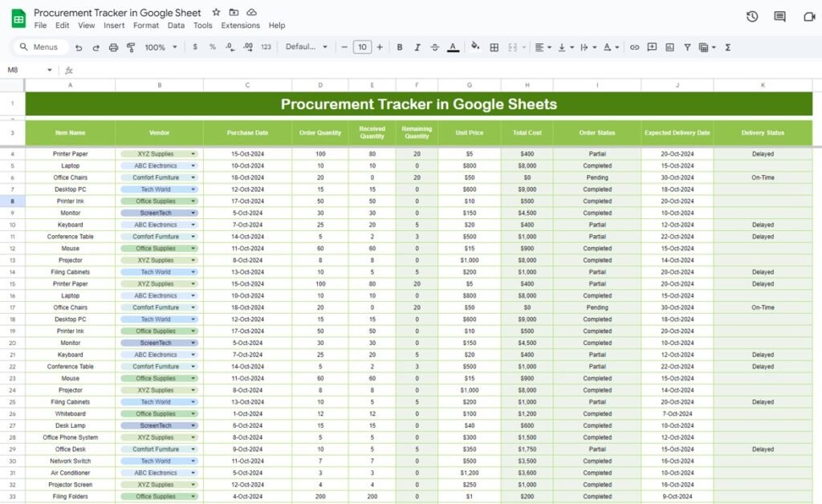Click the Functions sigma icon
Image resolution: width=822 pixels, height=504 pixels.
pyautogui.click(x=728, y=47)
